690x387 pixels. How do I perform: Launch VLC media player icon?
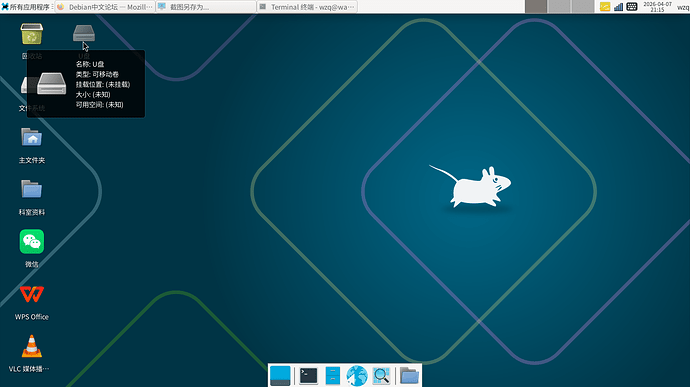(x=32, y=346)
